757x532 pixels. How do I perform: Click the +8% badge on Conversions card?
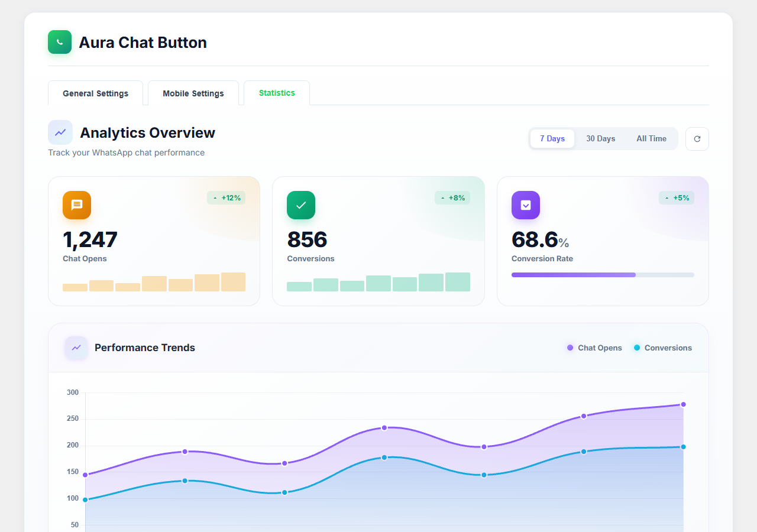452,197
